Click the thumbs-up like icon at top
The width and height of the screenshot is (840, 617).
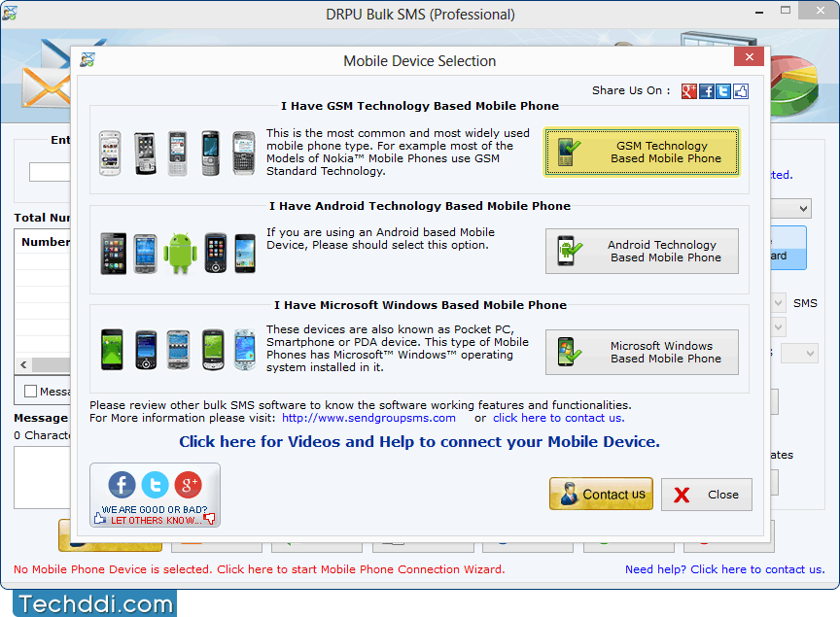click(x=741, y=91)
